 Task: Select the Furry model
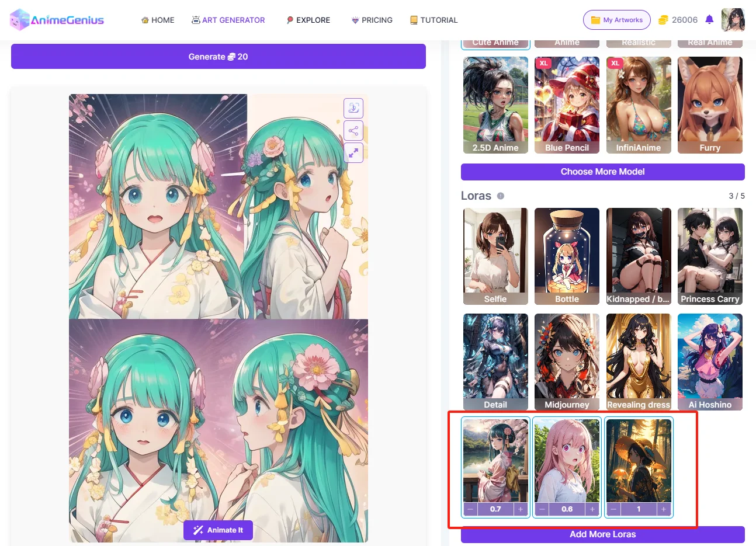(x=710, y=105)
